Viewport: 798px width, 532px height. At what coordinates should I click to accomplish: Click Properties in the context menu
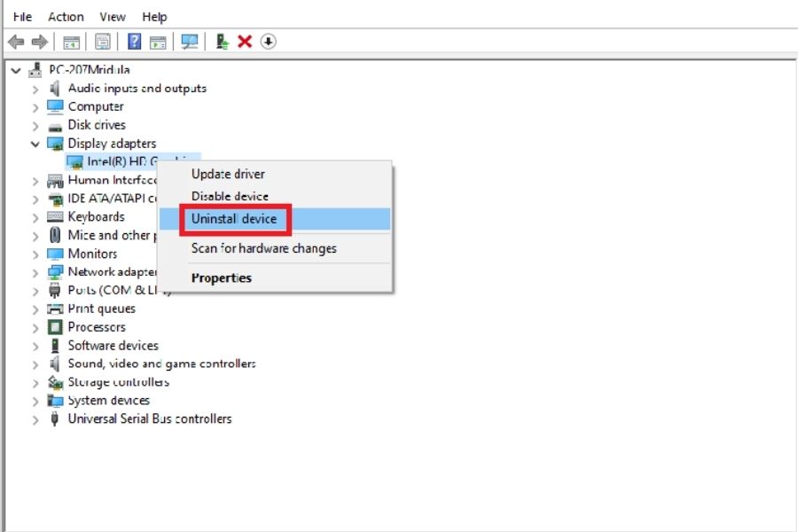pos(222,278)
